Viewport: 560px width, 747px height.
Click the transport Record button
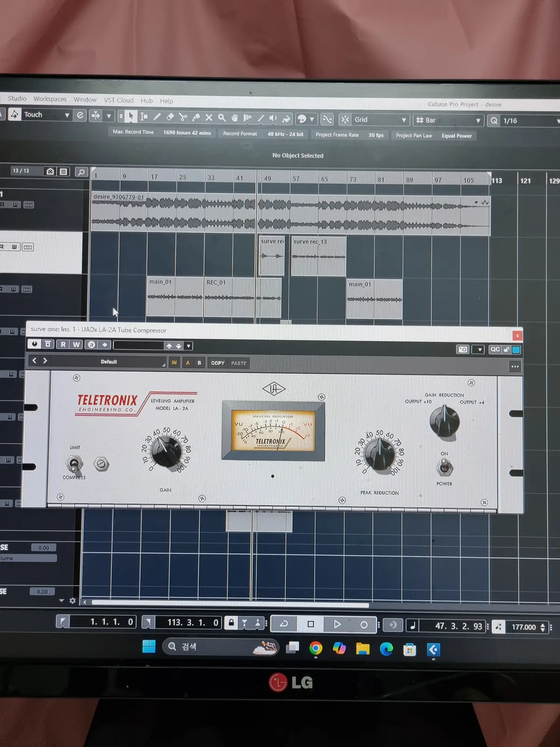click(x=364, y=625)
